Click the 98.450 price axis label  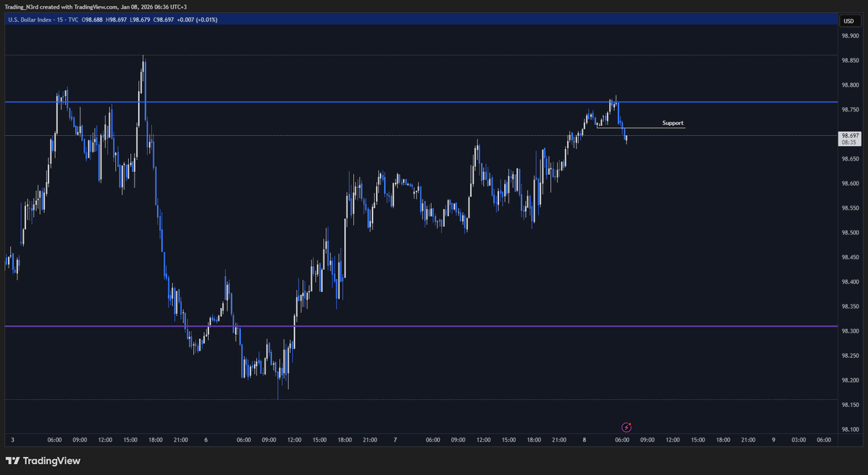tap(850, 257)
